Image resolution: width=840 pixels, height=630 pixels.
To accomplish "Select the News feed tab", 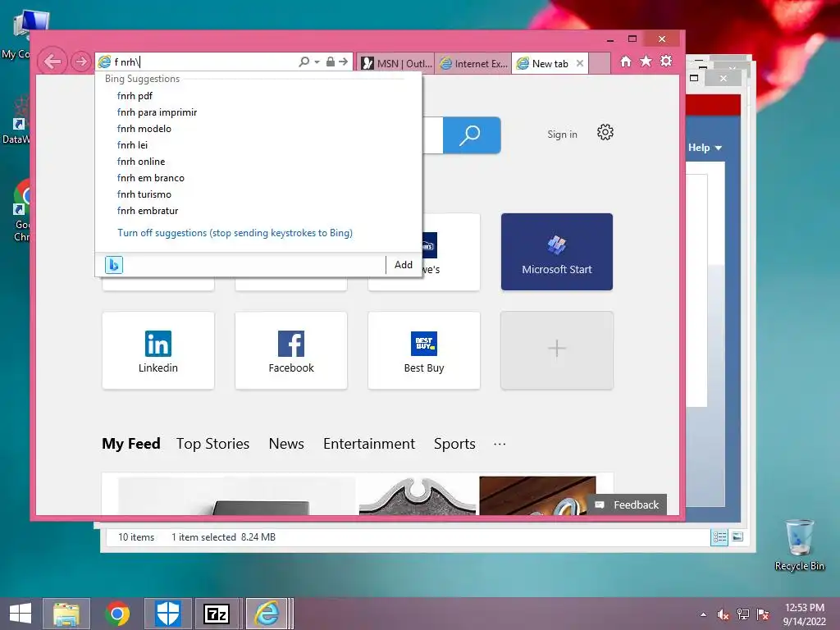I will [286, 444].
